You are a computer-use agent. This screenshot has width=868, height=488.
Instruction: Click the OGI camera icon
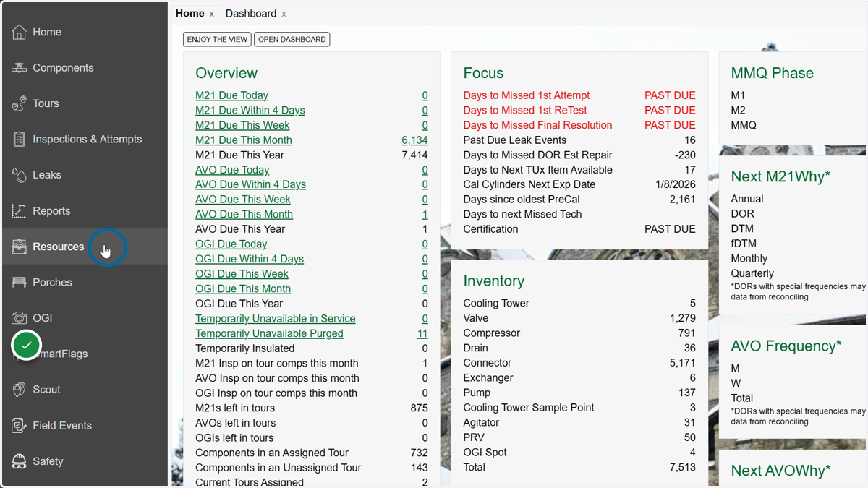click(19, 318)
